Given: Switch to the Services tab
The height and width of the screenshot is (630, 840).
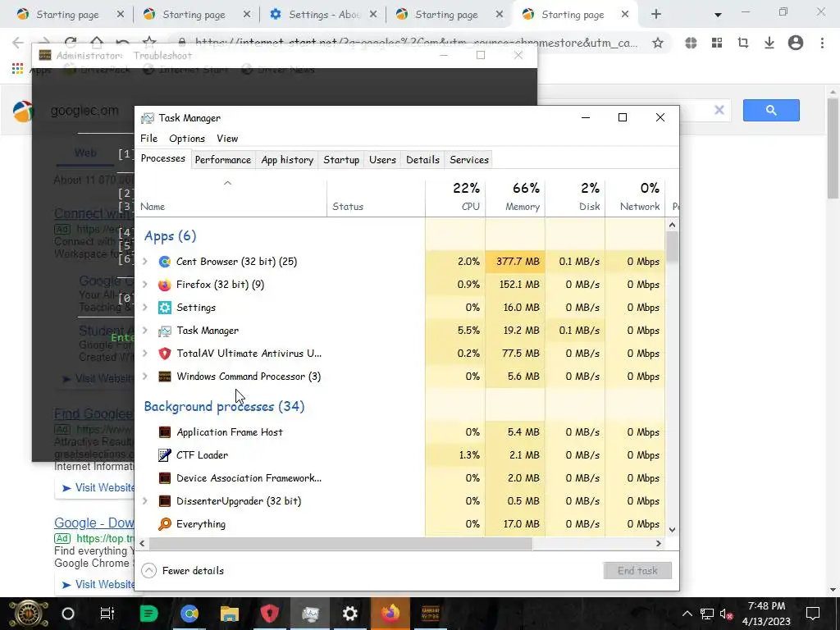Looking at the screenshot, I should click(x=469, y=160).
